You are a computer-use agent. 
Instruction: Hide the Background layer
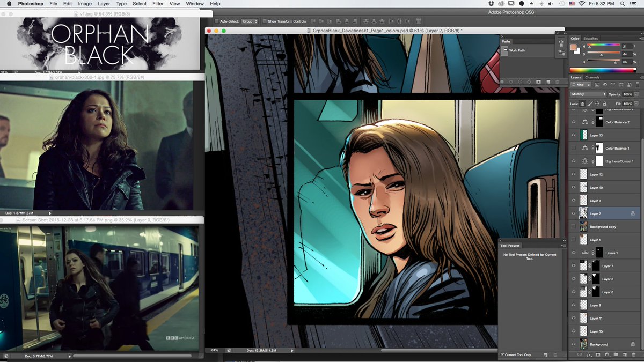(573, 344)
